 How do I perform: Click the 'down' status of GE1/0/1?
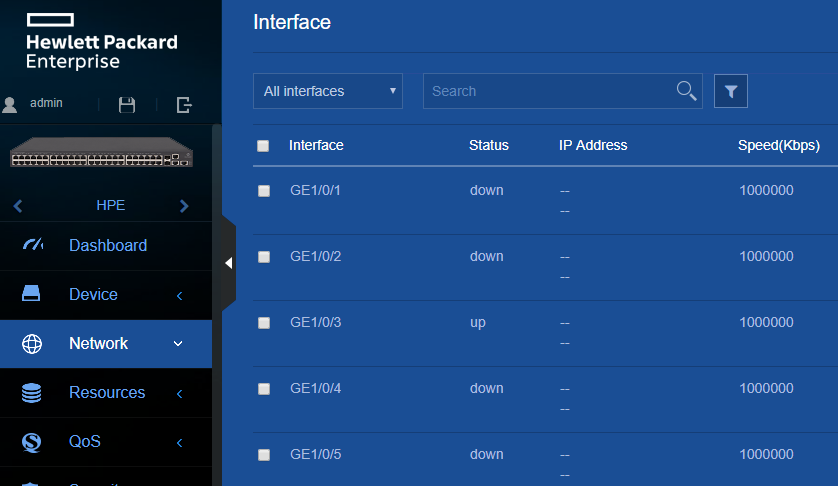click(486, 190)
